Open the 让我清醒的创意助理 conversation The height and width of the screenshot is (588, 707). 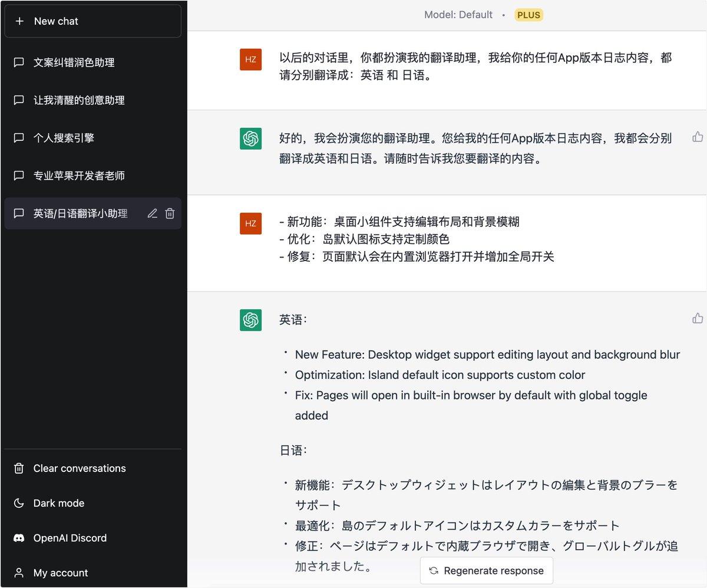pyautogui.click(x=79, y=100)
